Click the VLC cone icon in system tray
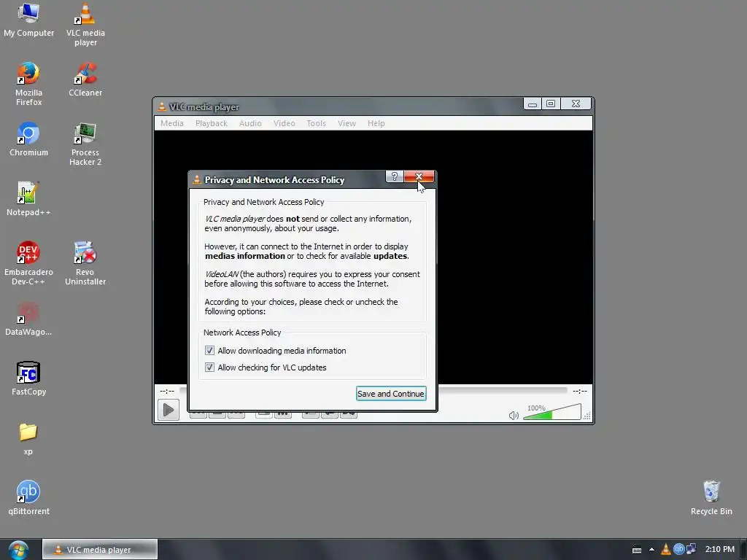747x560 pixels. click(665, 549)
